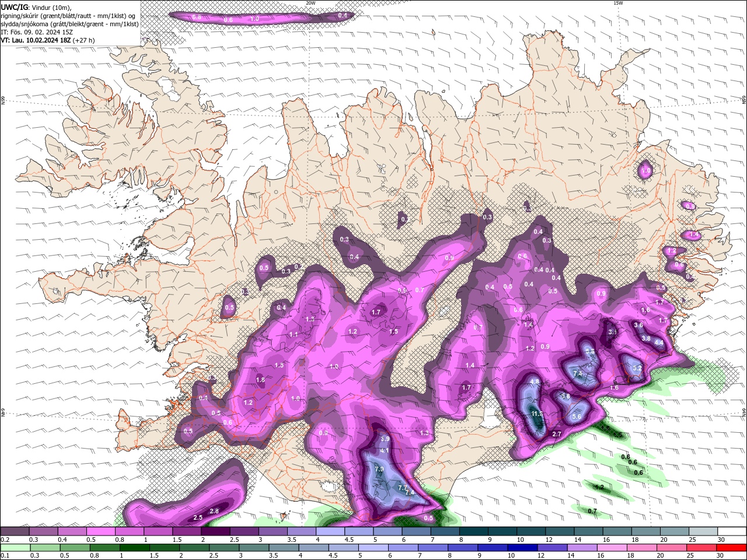Select the '7.9' snowfall value
The width and height of the screenshot is (747, 560).
379,469
